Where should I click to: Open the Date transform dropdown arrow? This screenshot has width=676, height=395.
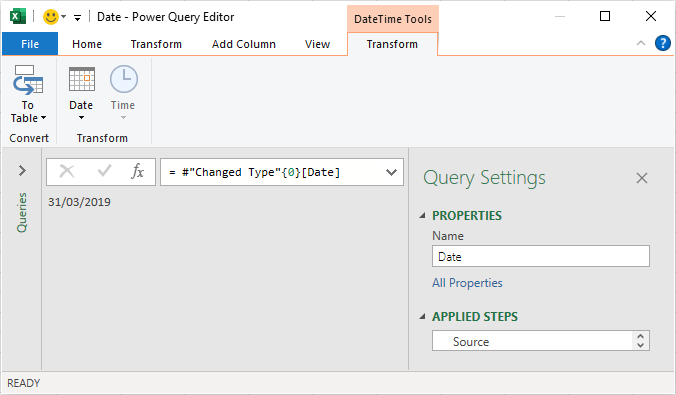pos(81,118)
